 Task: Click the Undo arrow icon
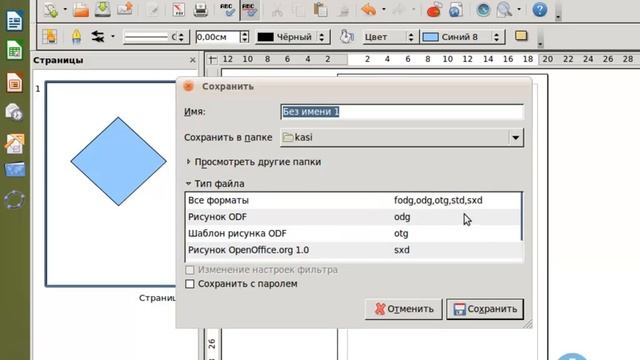tap(369, 9)
